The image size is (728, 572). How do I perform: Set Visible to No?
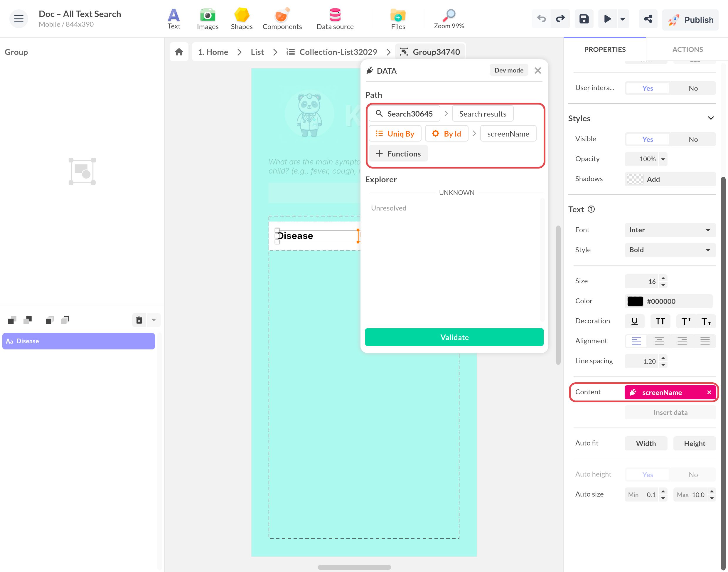(693, 139)
